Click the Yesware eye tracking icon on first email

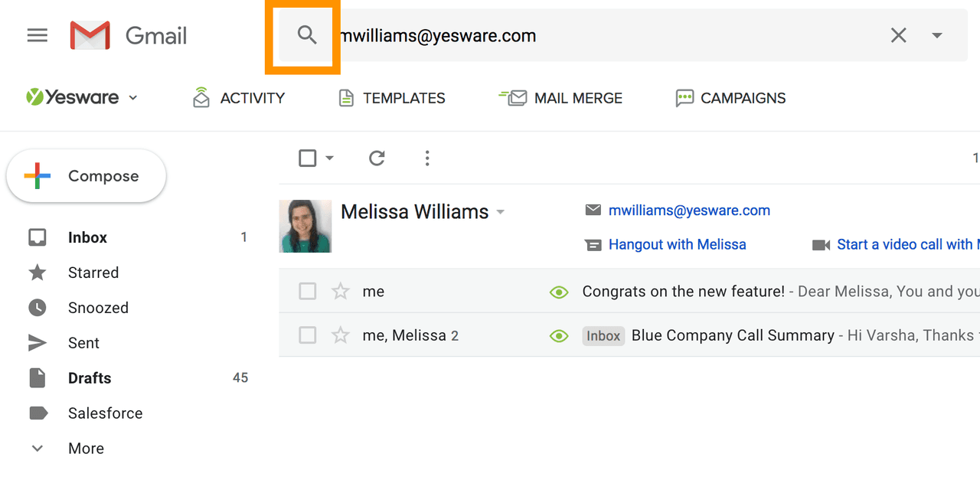pos(559,292)
